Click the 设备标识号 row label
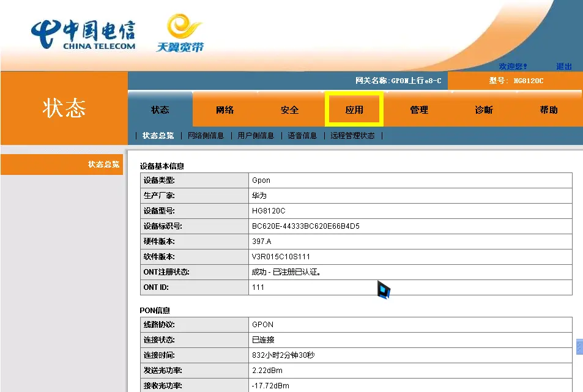 [x=163, y=226]
